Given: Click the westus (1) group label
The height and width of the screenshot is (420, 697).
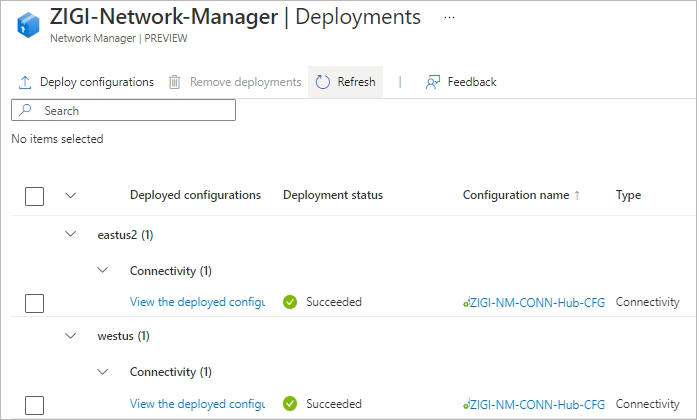Looking at the screenshot, I should (x=124, y=336).
